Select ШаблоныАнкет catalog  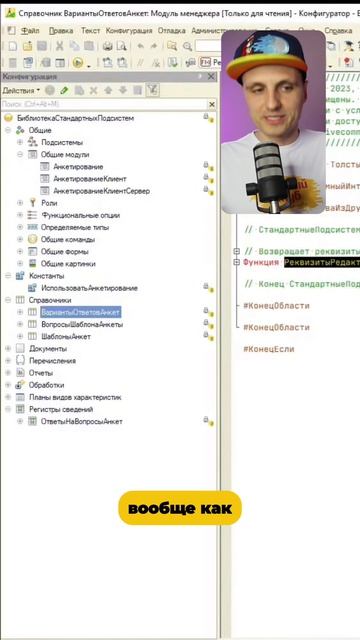(66, 336)
